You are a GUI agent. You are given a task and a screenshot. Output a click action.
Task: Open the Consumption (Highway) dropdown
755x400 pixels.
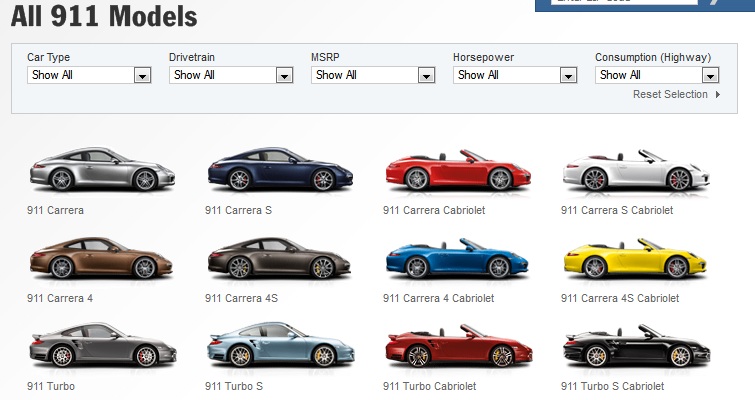657,75
